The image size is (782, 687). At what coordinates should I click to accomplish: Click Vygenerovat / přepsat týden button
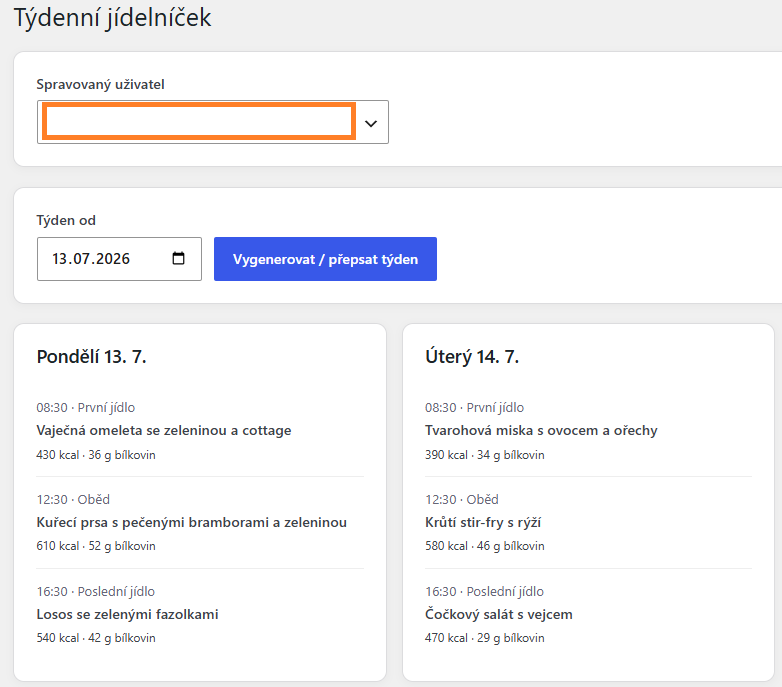point(325,259)
